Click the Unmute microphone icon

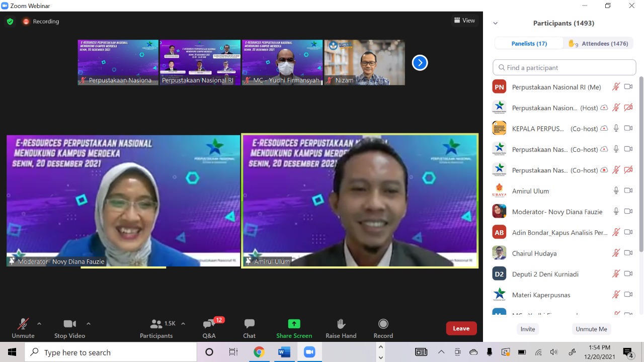[23, 324]
